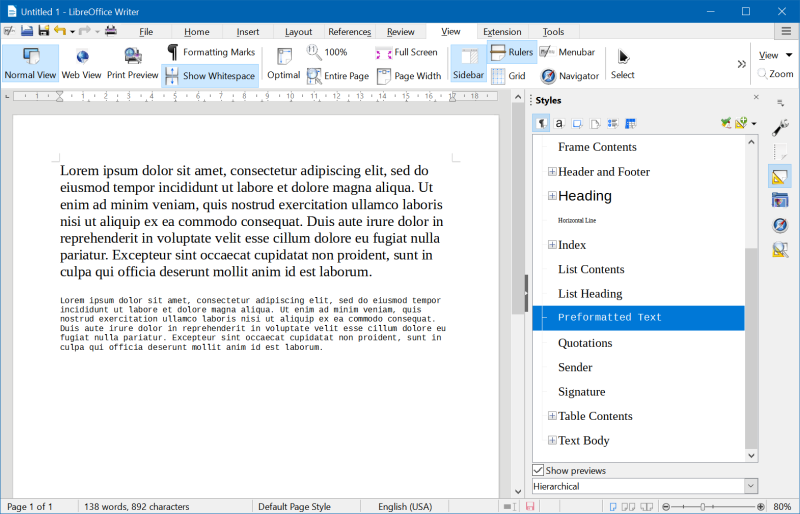Select the Quotations paragraph style

coord(585,343)
